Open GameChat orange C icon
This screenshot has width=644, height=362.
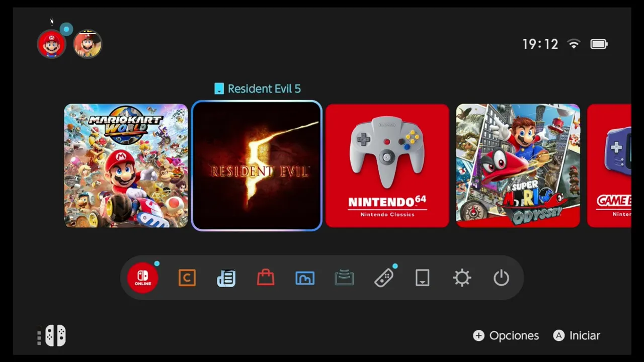point(187,278)
